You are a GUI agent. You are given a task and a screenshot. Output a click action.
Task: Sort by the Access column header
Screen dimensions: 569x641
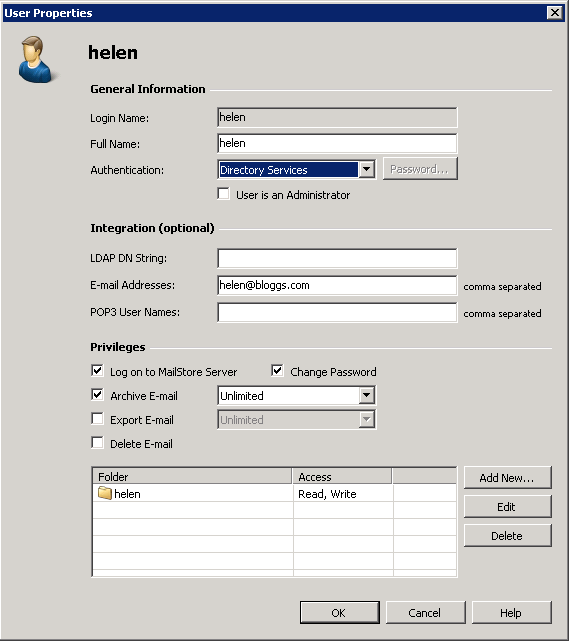[342, 477]
